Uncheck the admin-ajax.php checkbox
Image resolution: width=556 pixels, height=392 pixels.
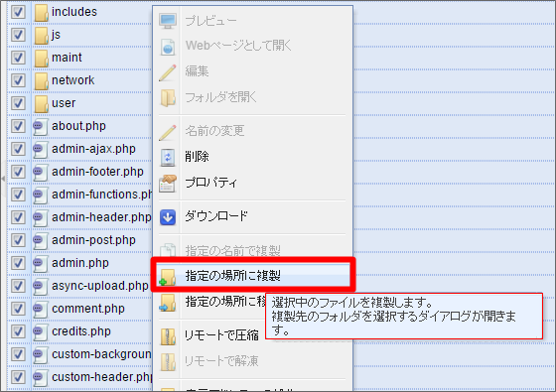tap(18, 149)
